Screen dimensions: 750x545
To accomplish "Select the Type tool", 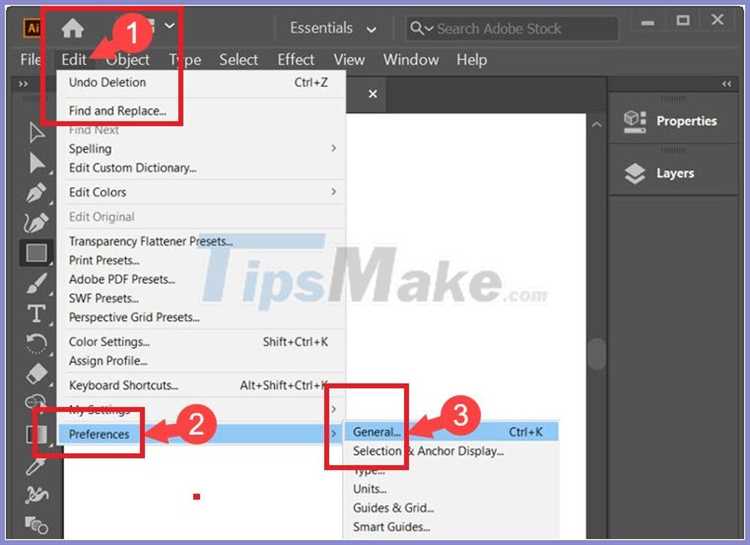I will (x=36, y=313).
